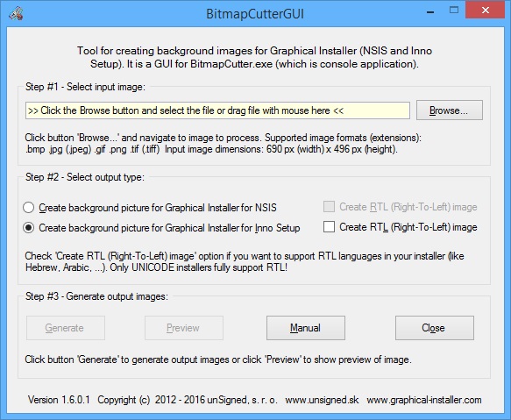Click the www.unsigned.sk text
The image size is (511, 420).
(x=322, y=400)
